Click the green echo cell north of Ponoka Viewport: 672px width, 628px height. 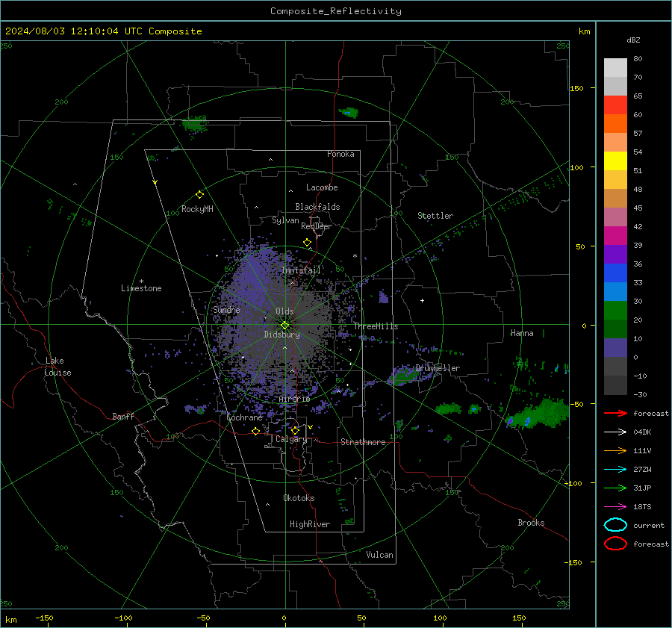(349, 113)
